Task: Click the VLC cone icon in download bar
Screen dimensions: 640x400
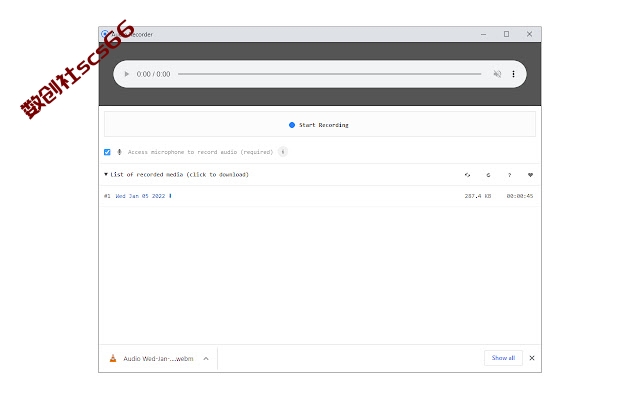Action: (113, 358)
